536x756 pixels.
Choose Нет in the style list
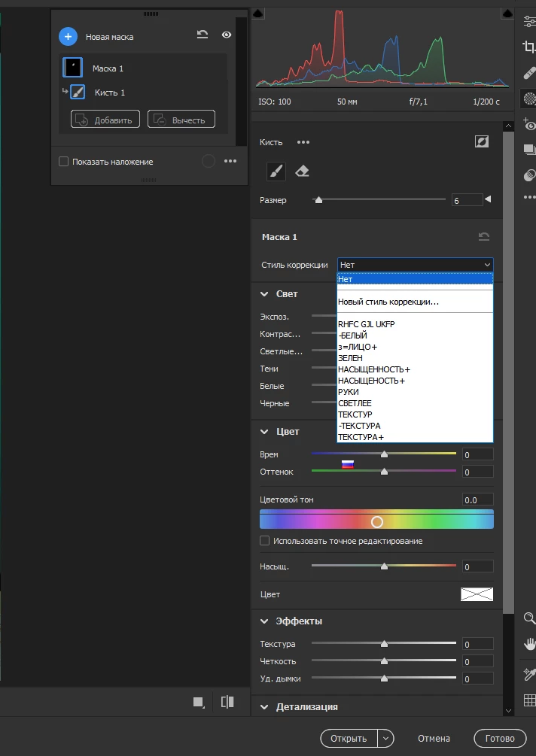tap(415, 278)
